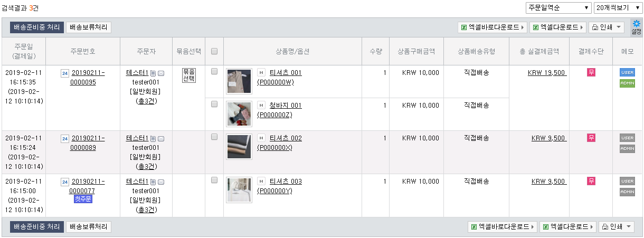Click calendar icon beside order 20190211-0000095
Screen dimensions: 644x238
click(65, 73)
